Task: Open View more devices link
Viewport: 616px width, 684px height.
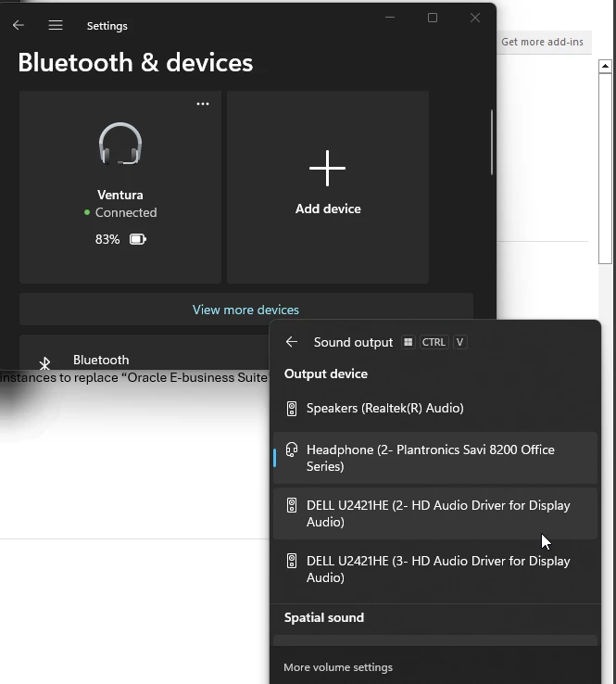Action: (x=245, y=310)
